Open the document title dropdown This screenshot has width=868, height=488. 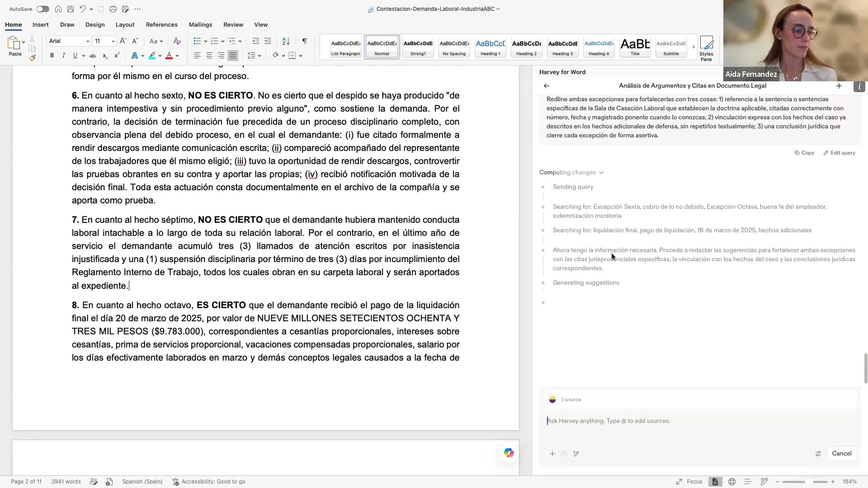click(x=498, y=9)
